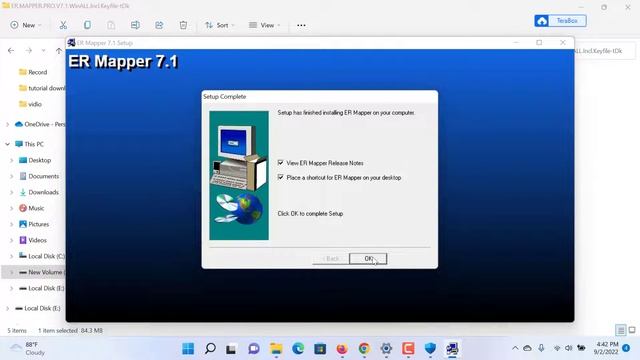Open Microsoft Edge from taskbar
The width and height of the screenshot is (640, 360).
[298, 349]
